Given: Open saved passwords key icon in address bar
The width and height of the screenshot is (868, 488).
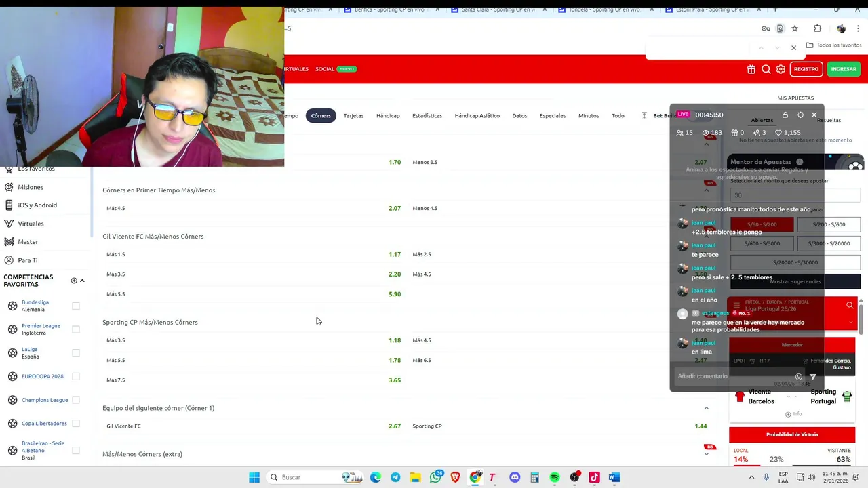Looking at the screenshot, I should pos(766,28).
